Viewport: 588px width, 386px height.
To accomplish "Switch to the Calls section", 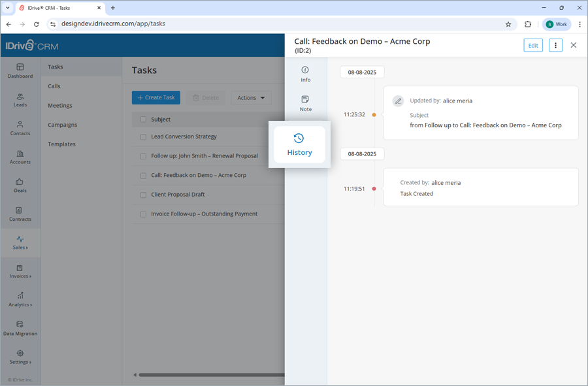I will [55, 86].
